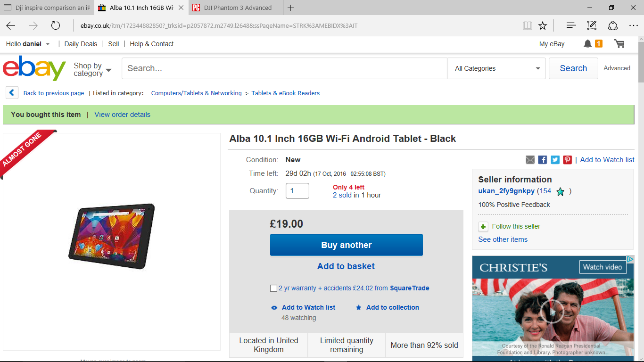Go back using browser back arrow
Image resolution: width=644 pixels, height=362 pixels.
click(10, 25)
